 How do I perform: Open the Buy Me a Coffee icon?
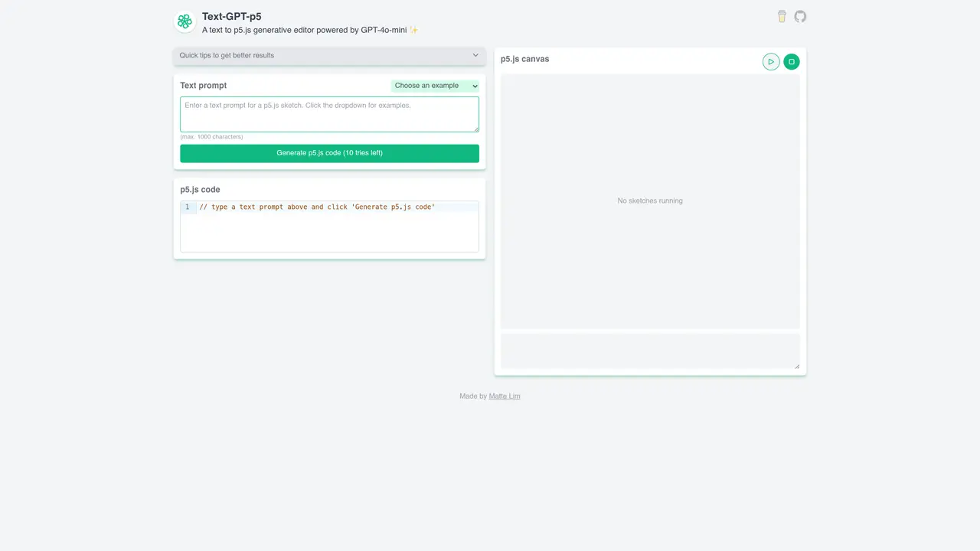point(782,17)
